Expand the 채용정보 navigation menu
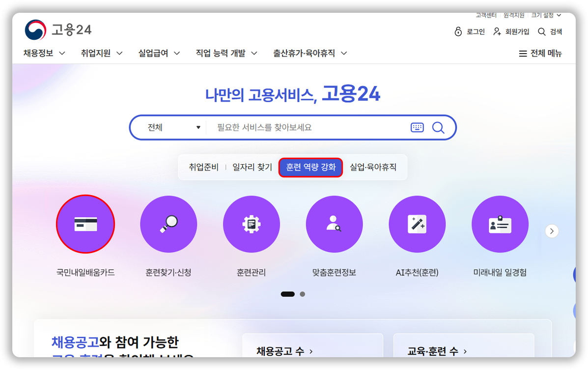Image resolution: width=588 pixels, height=370 pixels. coord(44,53)
